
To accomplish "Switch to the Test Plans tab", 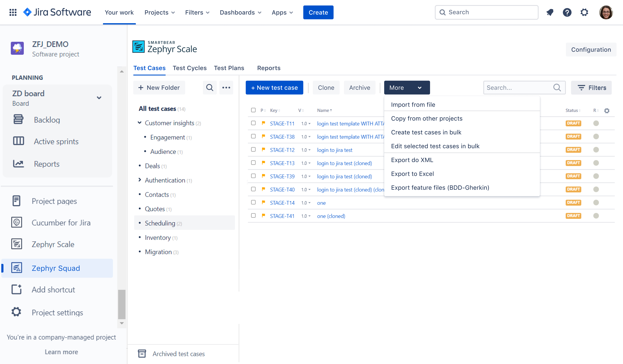I will click(x=229, y=68).
